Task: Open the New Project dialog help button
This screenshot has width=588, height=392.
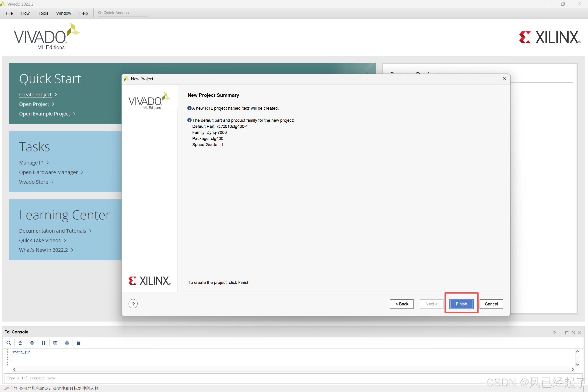Action: [133, 304]
